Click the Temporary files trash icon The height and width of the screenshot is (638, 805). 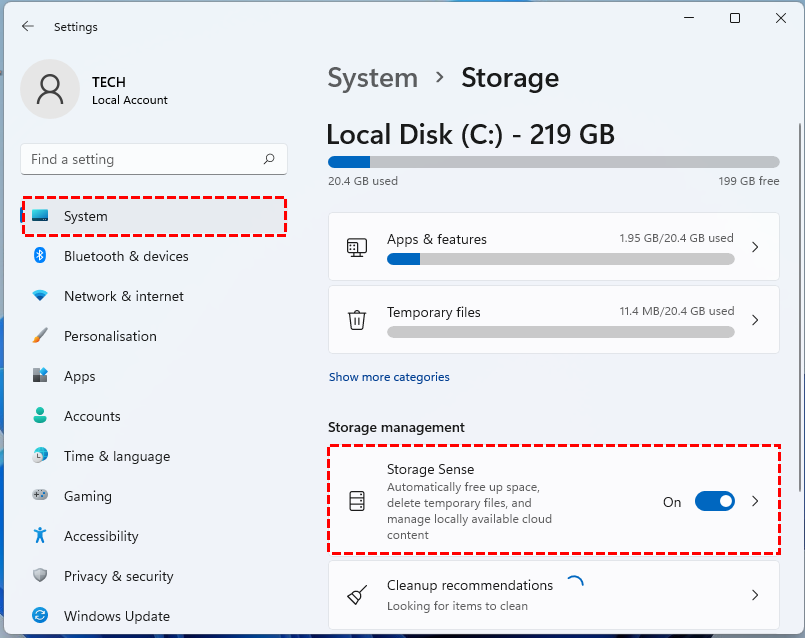pos(357,320)
